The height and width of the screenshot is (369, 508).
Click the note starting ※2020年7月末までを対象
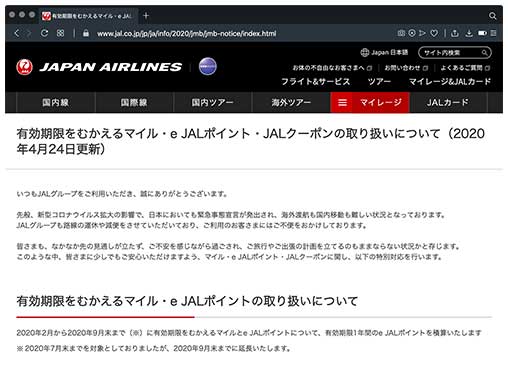point(154,349)
